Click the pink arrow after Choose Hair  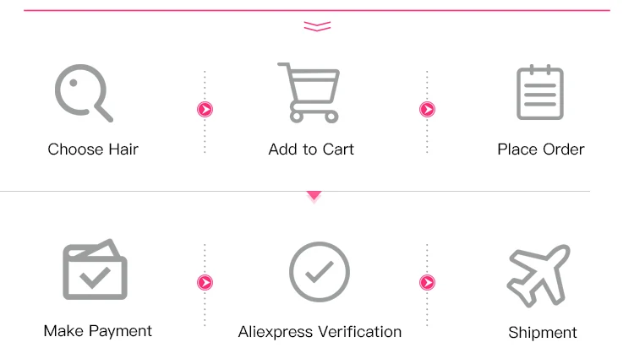[x=205, y=109]
